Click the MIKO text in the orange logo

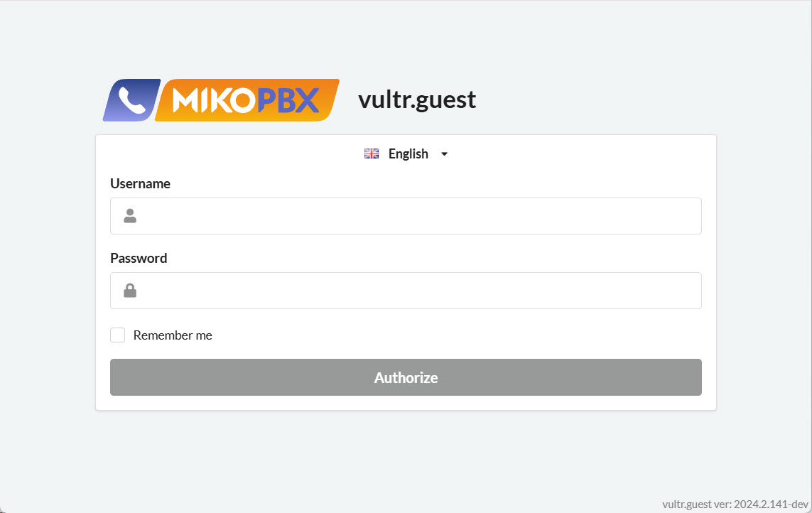pos(212,101)
